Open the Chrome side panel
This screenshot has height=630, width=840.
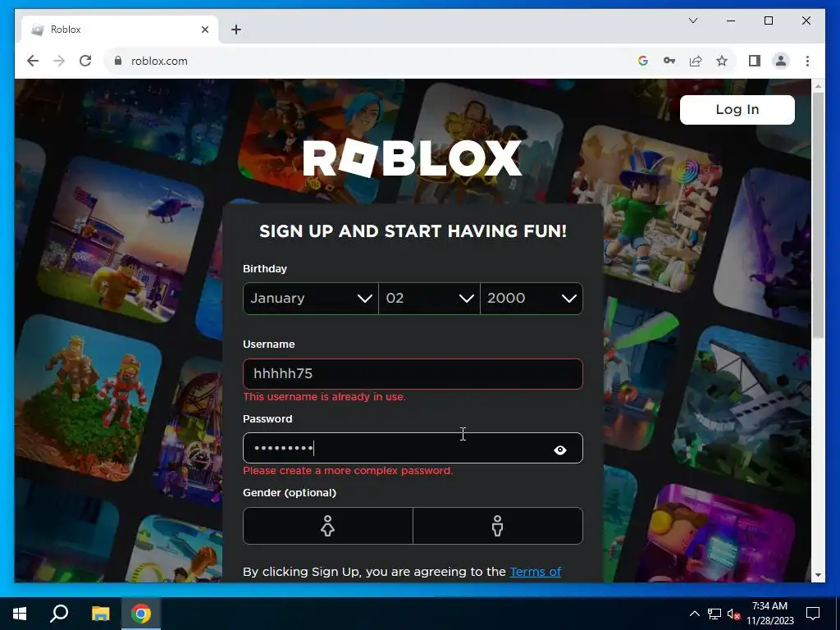click(755, 61)
